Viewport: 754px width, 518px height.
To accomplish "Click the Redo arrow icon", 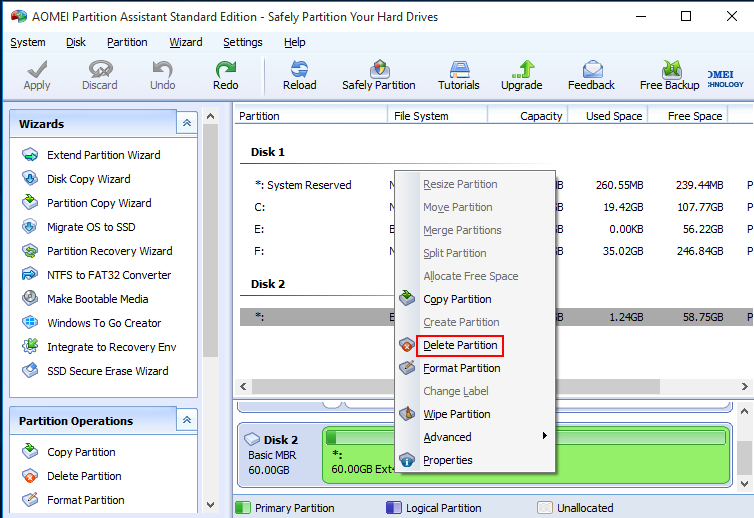I will [x=226, y=69].
